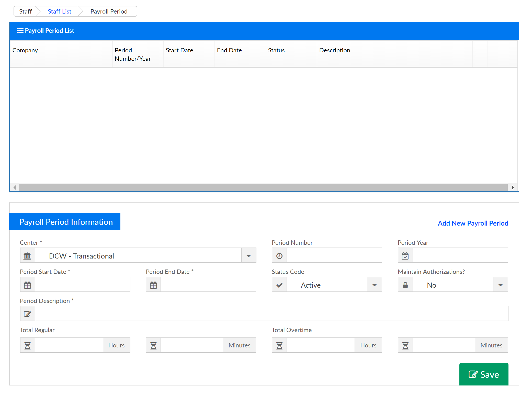Expand the Center dropdown arrow
The height and width of the screenshot is (398, 532).
tap(248, 256)
